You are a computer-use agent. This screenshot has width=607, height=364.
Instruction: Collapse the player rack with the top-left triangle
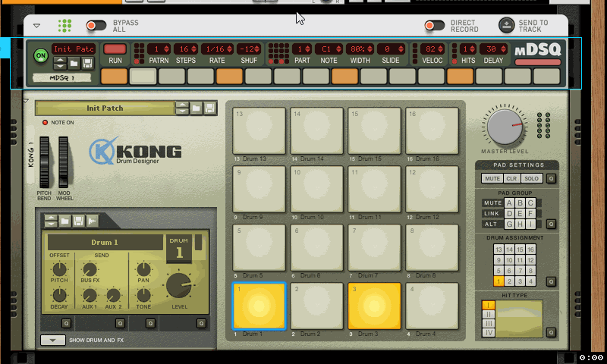tap(36, 26)
